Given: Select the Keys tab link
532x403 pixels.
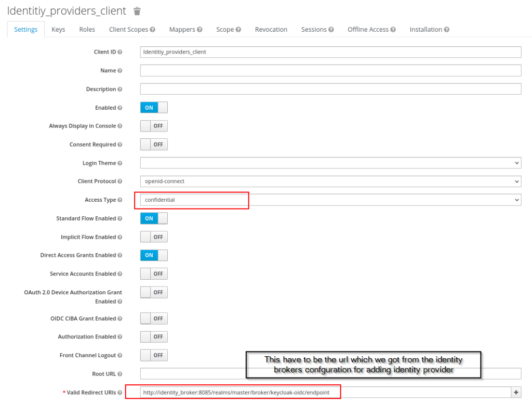Looking at the screenshot, I should pos(58,29).
